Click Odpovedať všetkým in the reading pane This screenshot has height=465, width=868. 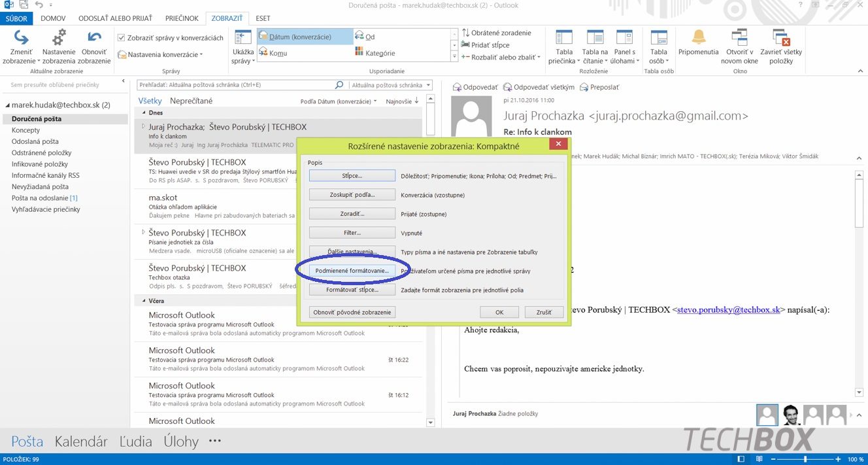tap(539, 87)
